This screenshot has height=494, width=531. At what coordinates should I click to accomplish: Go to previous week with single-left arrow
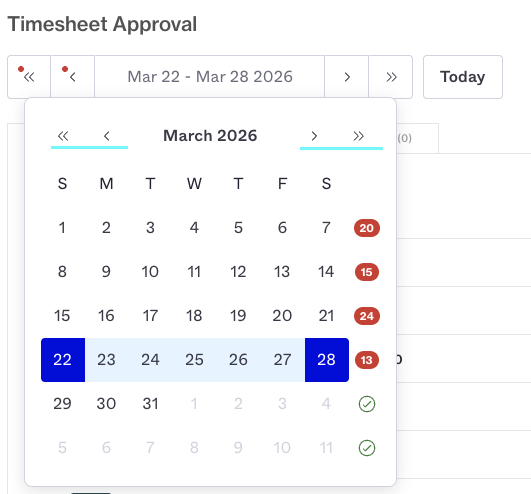pyautogui.click(x=72, y=77)
